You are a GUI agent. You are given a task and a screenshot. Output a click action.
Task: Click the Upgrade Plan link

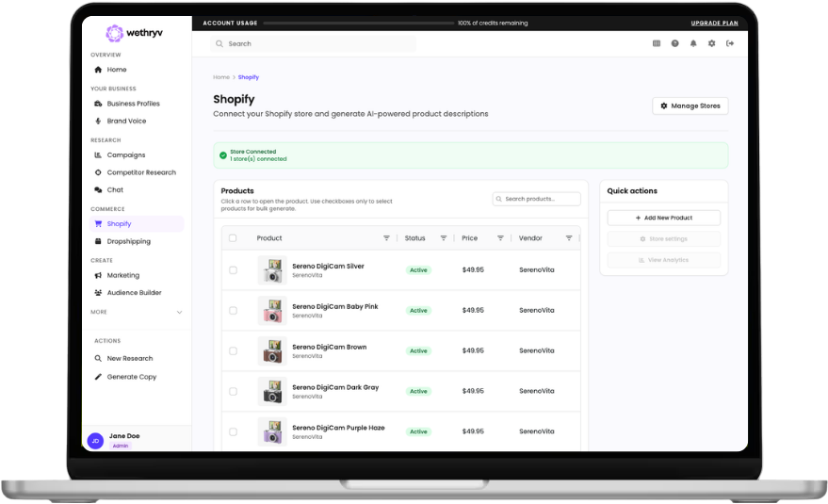point(714,24)
